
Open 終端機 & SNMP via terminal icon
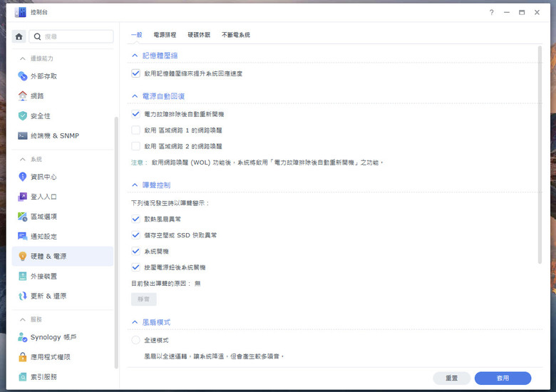22,135
